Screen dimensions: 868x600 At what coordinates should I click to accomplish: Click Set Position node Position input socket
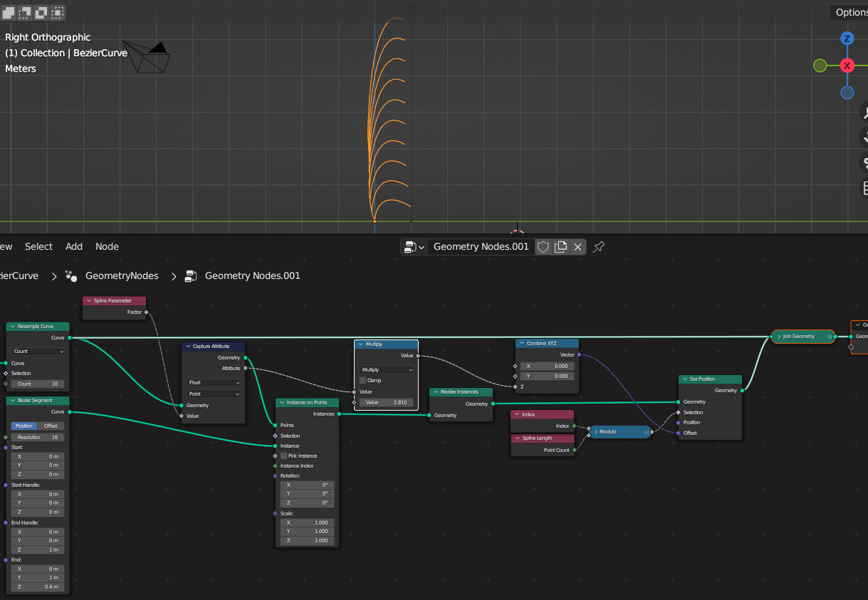(x=679, y=423)
